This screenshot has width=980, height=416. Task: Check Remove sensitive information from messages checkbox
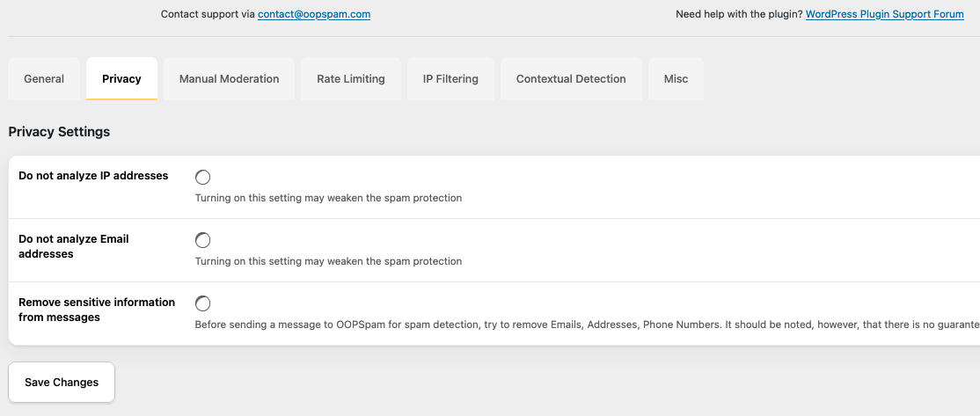coord(203,303)
